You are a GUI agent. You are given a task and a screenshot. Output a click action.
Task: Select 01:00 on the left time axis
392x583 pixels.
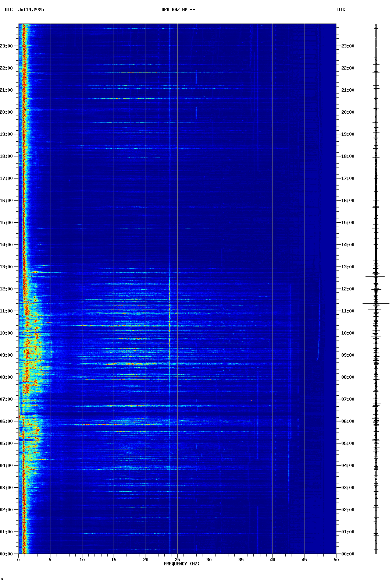pyautogui.click(x=6, y=532)
